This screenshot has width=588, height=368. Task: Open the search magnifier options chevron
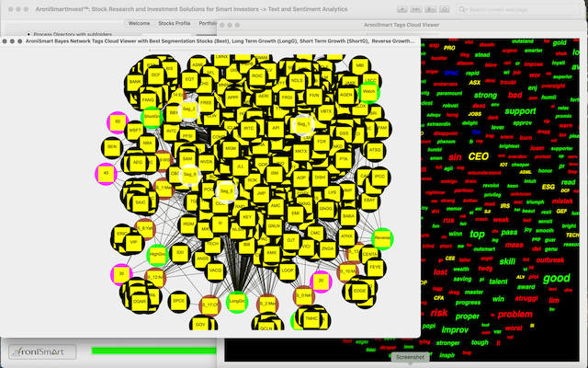(x=463, y=9)
